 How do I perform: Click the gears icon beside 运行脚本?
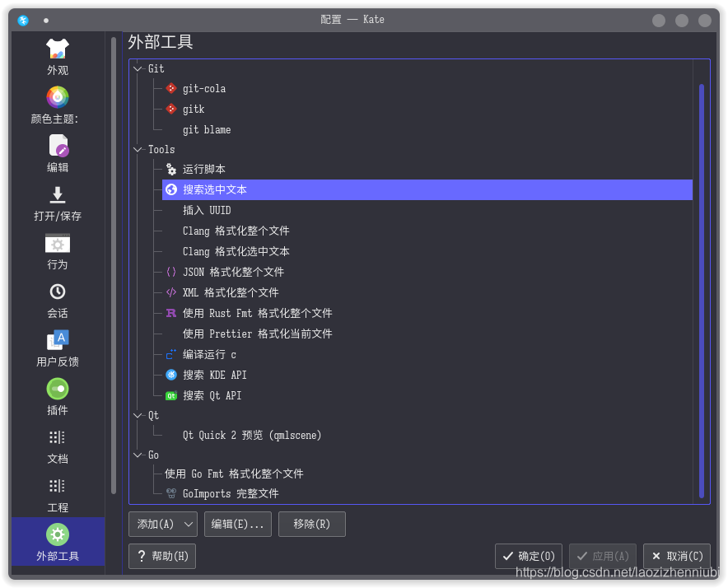point(171,169)
